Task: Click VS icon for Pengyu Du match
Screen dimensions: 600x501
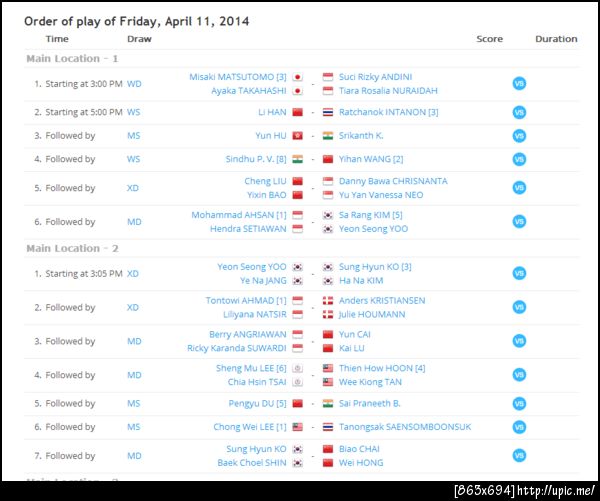Action: pos(518,403)
